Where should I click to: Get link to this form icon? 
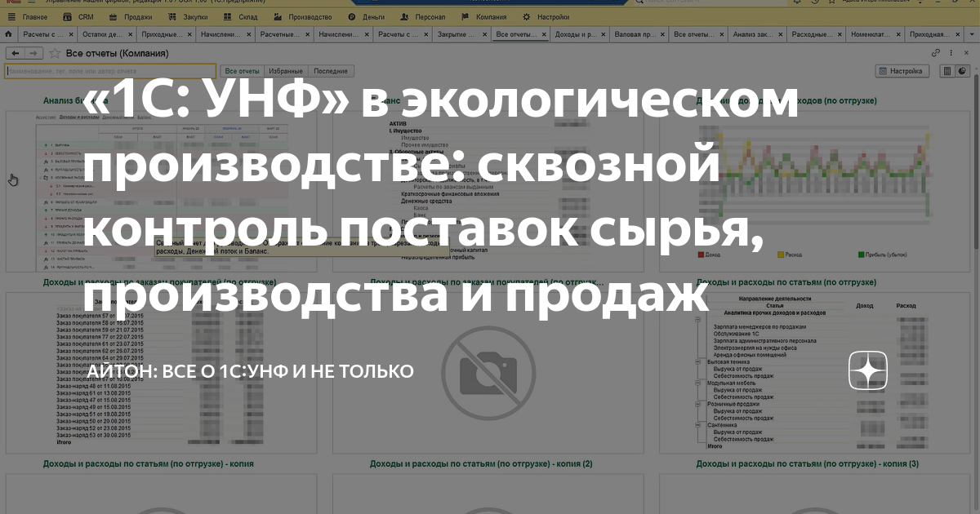936,53
